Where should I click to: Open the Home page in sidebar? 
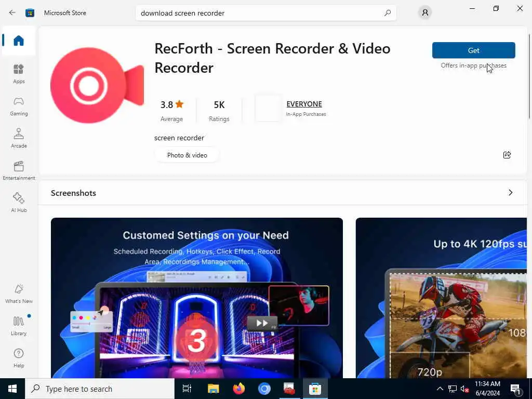(19, 41)
